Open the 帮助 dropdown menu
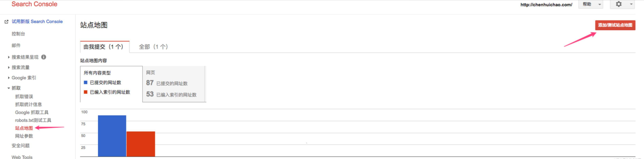The image size is (644, 159). coord(590,5)
